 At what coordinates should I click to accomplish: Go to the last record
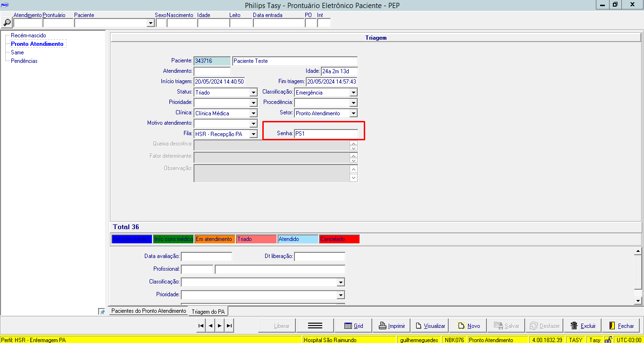click(229, 326)
